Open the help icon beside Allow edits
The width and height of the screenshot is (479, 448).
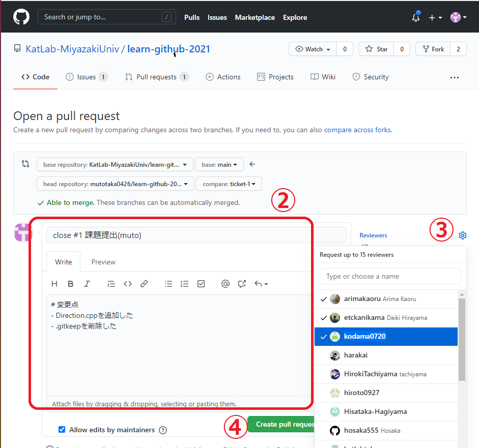pyautogui.click(x=163, y=430)
